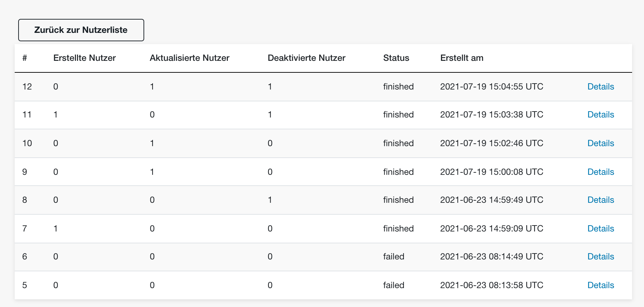Click the Erstellt am column header

462,58
